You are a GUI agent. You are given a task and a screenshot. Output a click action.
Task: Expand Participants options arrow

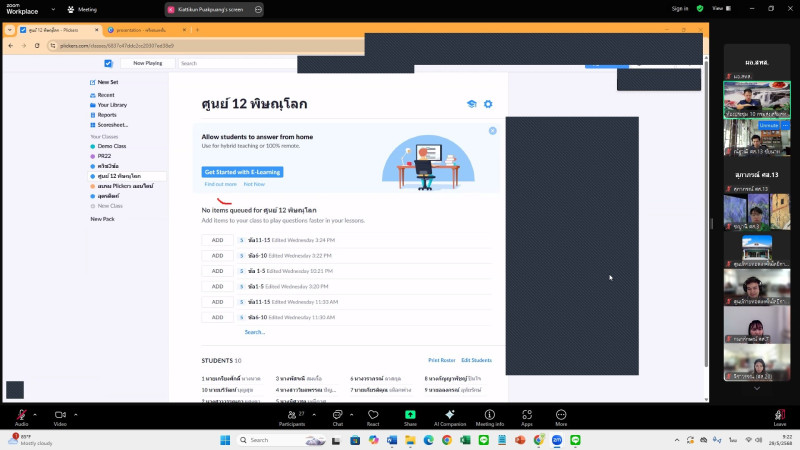point(314,414)
